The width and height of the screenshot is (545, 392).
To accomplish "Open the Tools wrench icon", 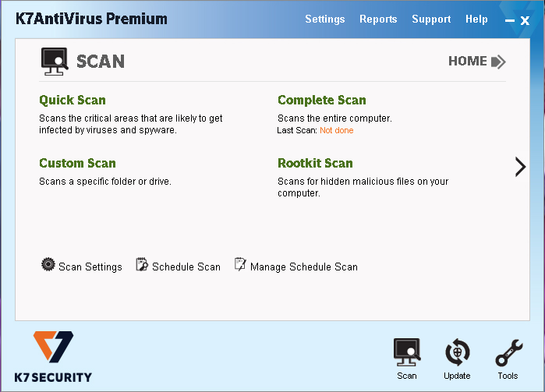I will coord(508,353).
